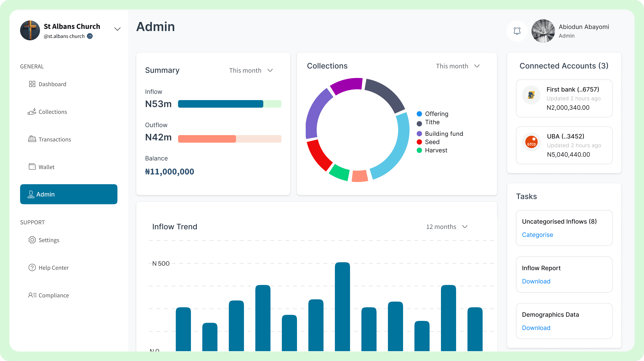Click the Abiodun Abayomi name

[x=584, y=27]
